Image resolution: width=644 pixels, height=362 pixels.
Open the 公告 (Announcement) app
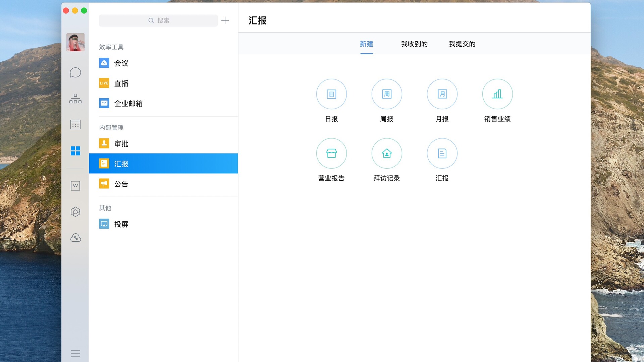pos(121,183)
